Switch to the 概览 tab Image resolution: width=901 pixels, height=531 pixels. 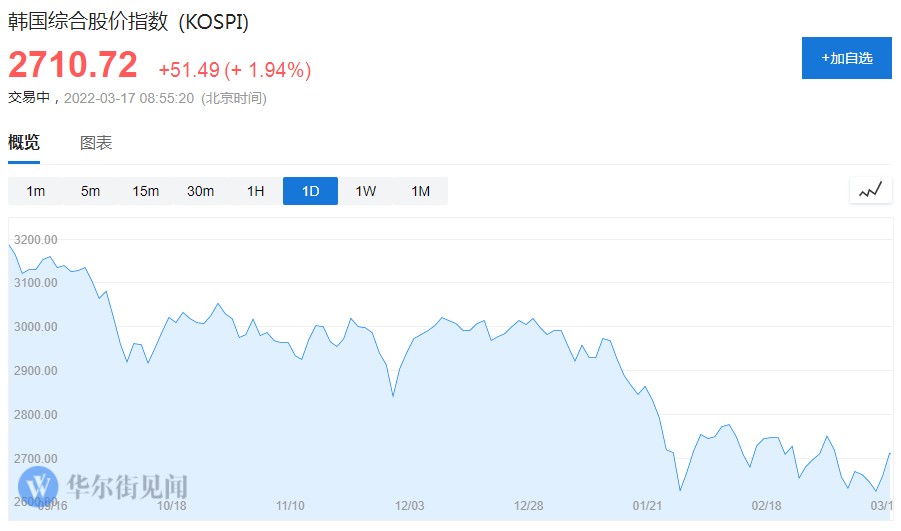pos(24,143)
